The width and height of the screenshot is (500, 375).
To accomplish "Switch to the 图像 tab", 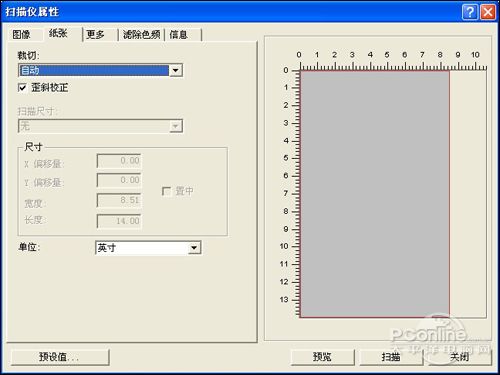I will [22, 34].
